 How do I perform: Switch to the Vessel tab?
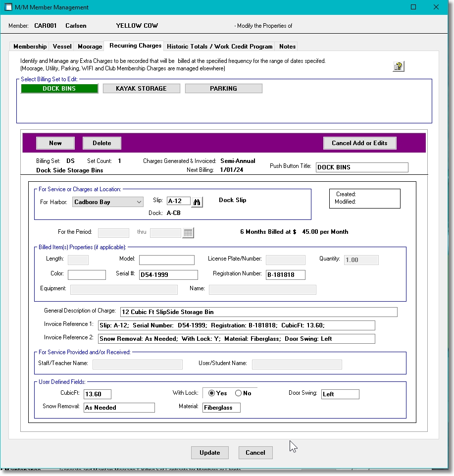61,46
